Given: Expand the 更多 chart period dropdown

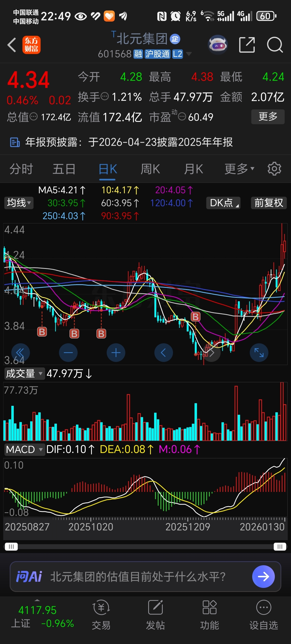Looking at the screenshot, I should (x=239, y=169).
